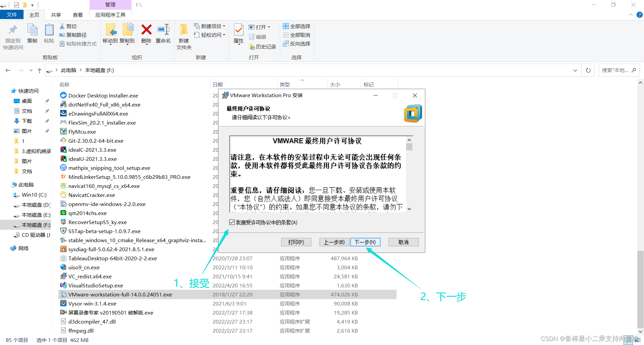Click Select none (全部取消)
Screen dimensions: 644x345
297,35
